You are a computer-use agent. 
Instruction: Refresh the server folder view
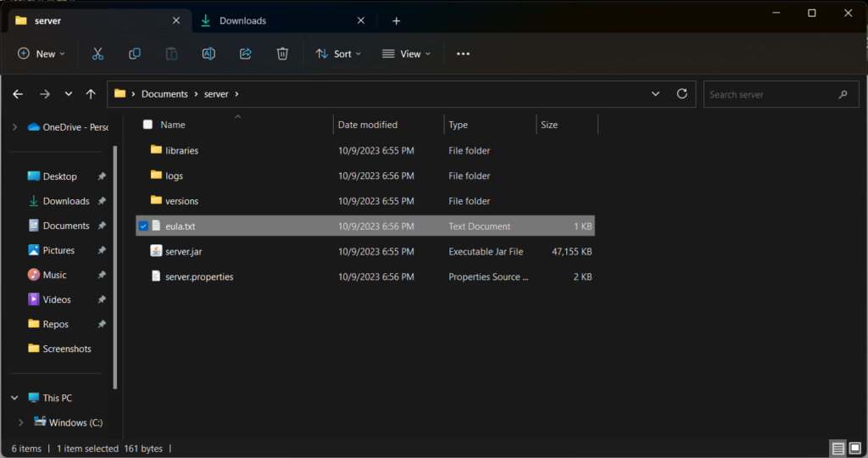point(682,93)
